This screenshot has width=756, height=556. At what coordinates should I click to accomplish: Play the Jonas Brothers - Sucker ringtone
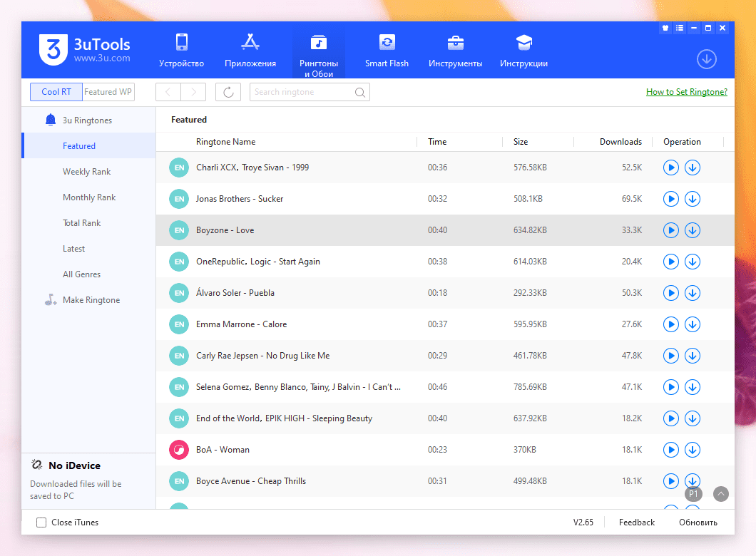coord(670,199)
